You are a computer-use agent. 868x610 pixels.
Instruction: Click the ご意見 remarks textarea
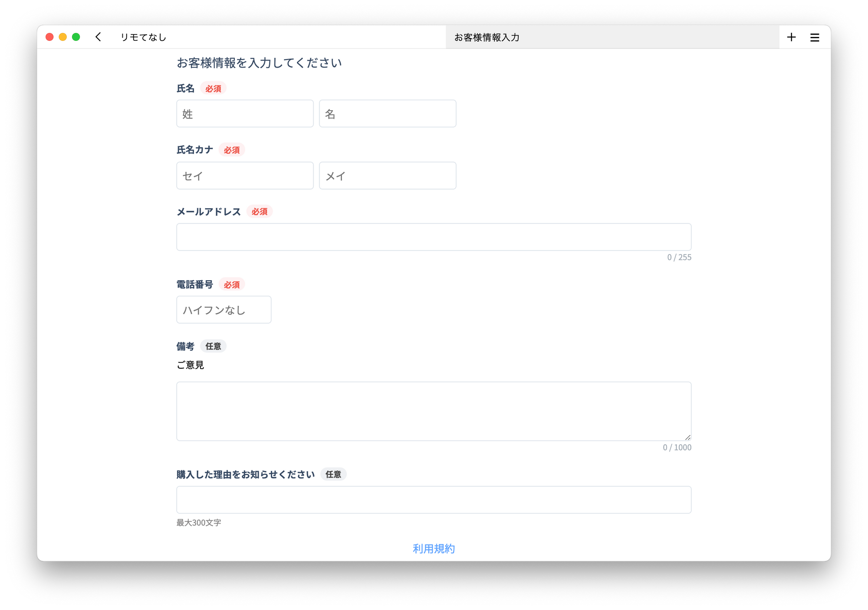pyautogui.click(x=434, y=411)
